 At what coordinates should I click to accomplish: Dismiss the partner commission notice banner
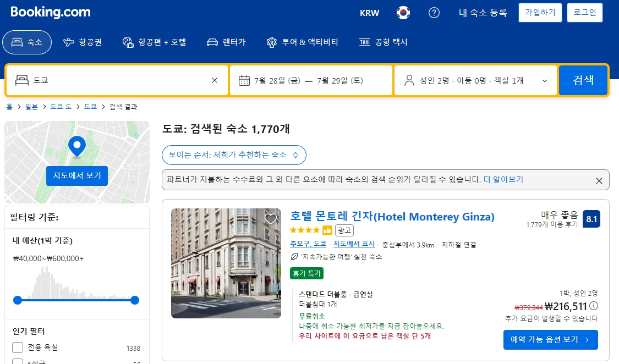pyautogui.click(x=599, y=180)
